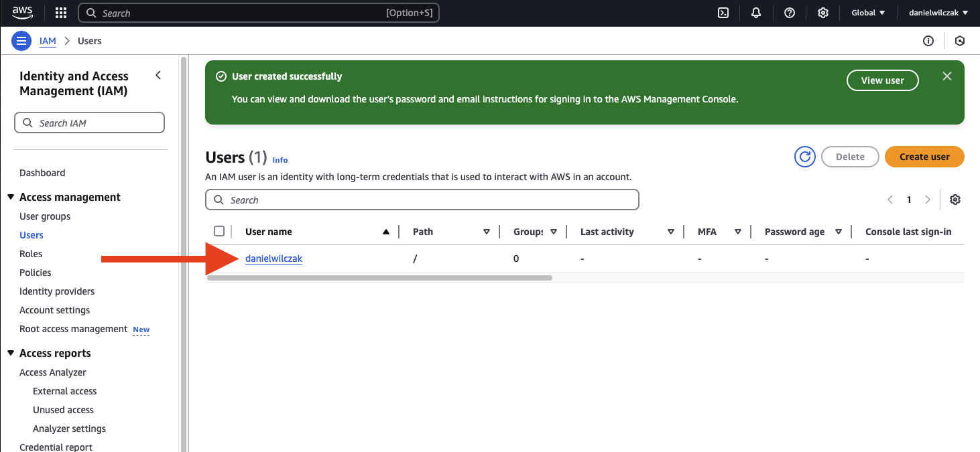Open Unused access in the sidebar
This screenshot has height=452, width=980.
[63, 410]
